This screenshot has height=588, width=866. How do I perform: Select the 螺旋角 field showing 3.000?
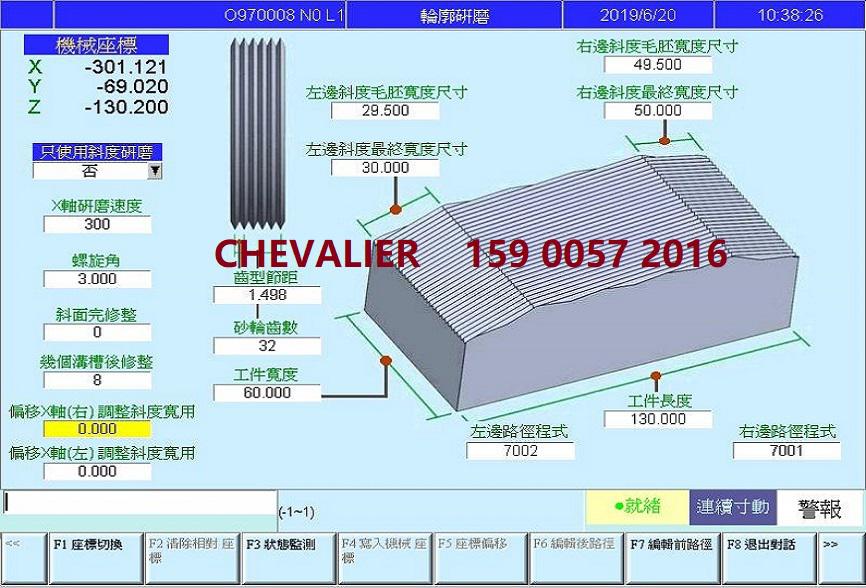pyautogui.click(x=97, y=279)
